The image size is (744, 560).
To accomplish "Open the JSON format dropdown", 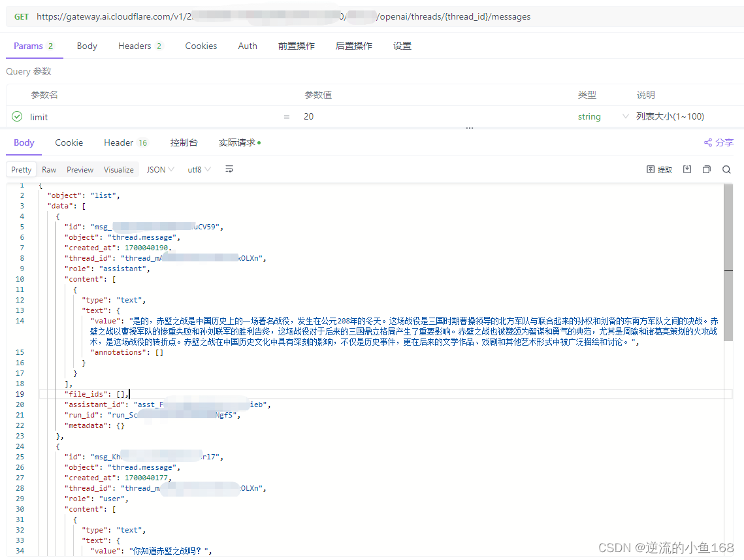I will (x=160, y=170).
